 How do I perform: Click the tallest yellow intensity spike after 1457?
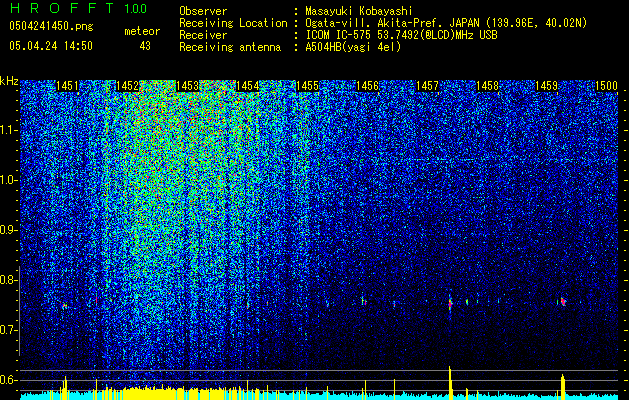point(450,383)
